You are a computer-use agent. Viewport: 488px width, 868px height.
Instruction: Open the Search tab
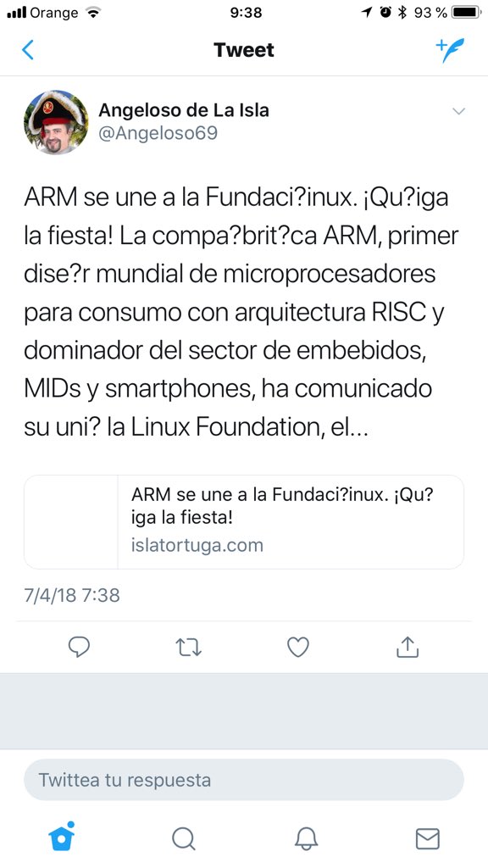pos(184,838)
